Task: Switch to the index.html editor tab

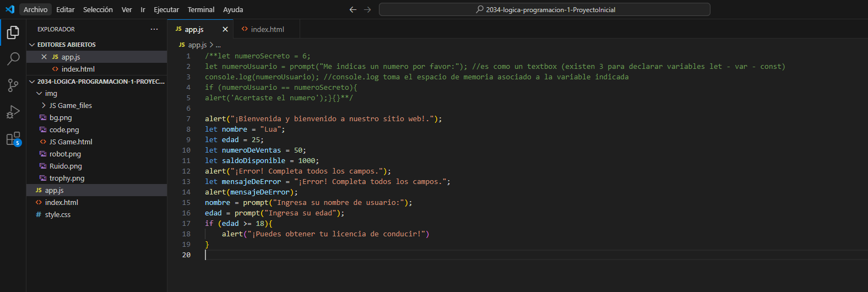Action: click(x=267, y=29)
